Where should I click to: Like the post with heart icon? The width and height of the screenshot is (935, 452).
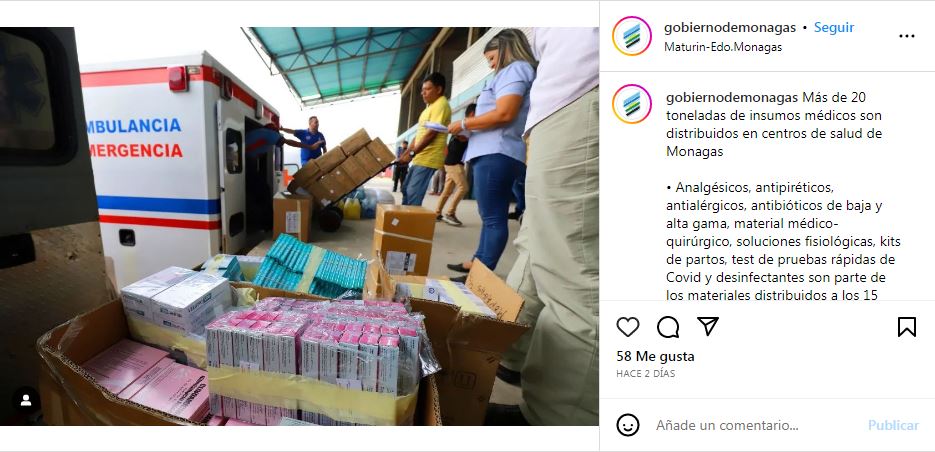point(627,327)
